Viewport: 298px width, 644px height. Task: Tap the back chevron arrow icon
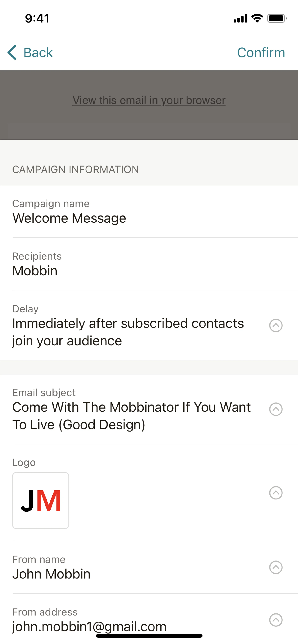[12, 53]
